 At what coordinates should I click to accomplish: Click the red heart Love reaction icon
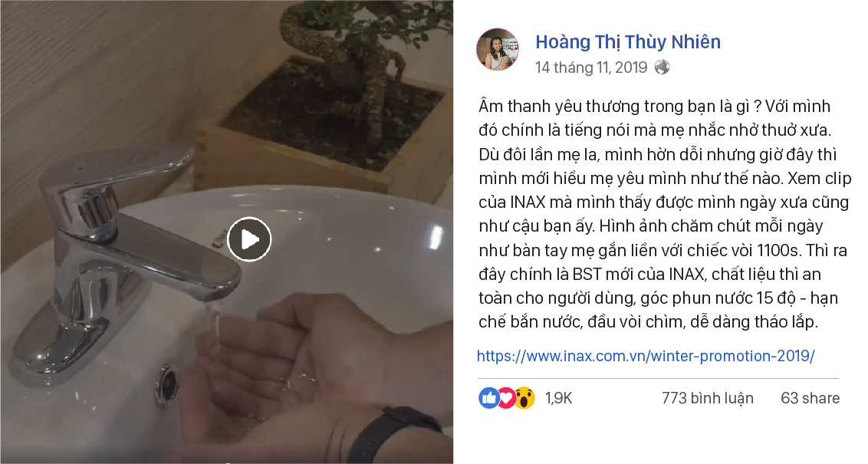click(507, 397)
